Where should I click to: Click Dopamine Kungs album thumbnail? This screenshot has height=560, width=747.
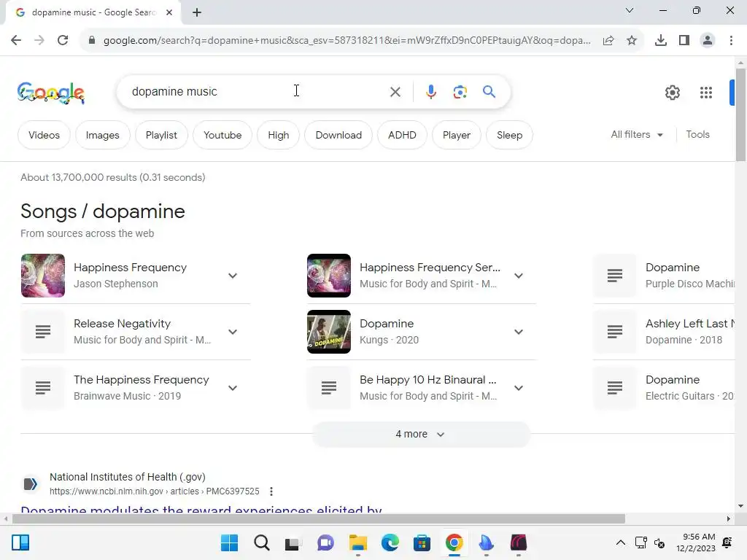pos(329,332)
